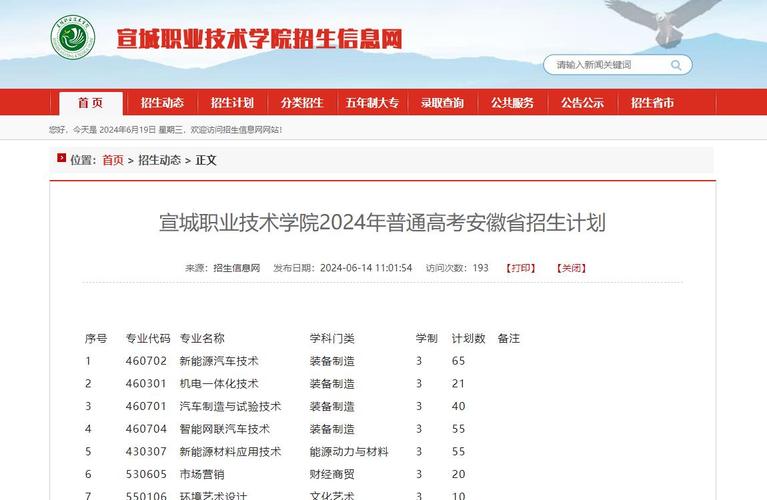
Task: Click the red location arrow icon
Action: click(62, 158)
